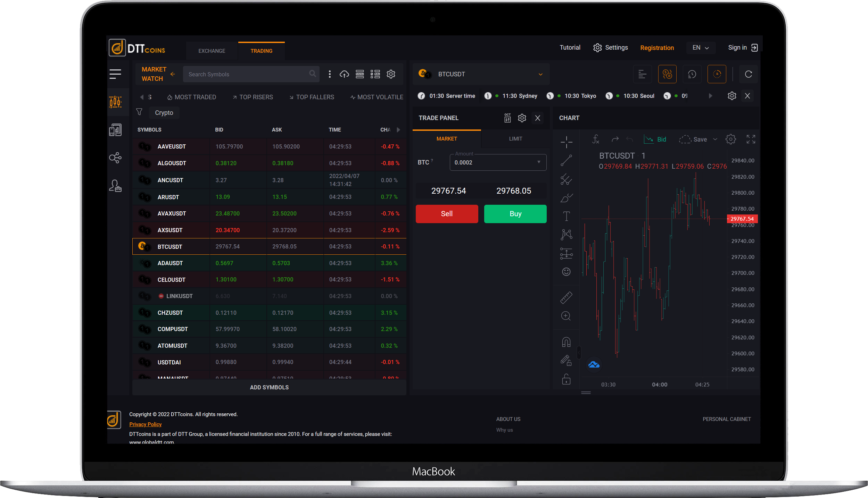Move category tabs back with left arrow
Viewport: 868px width, 498px height.
[x=141, y=97]
